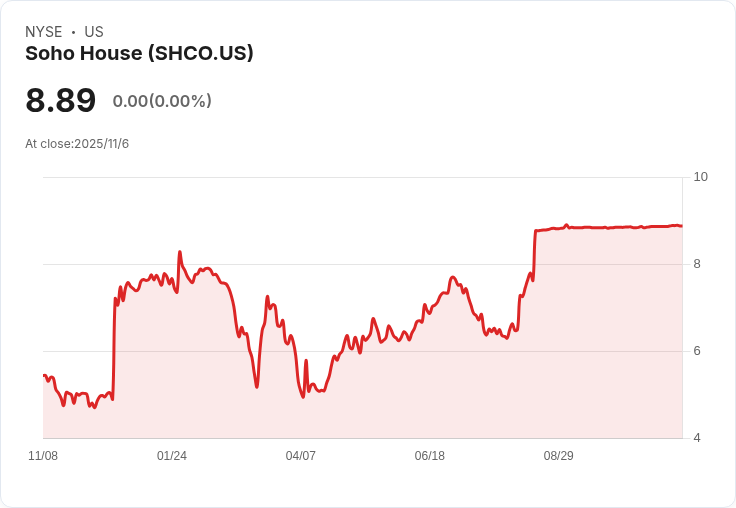Click the At close:2025/11/6 timestamp
This screenshot has width=736, height=508.
tap(77, 144)
